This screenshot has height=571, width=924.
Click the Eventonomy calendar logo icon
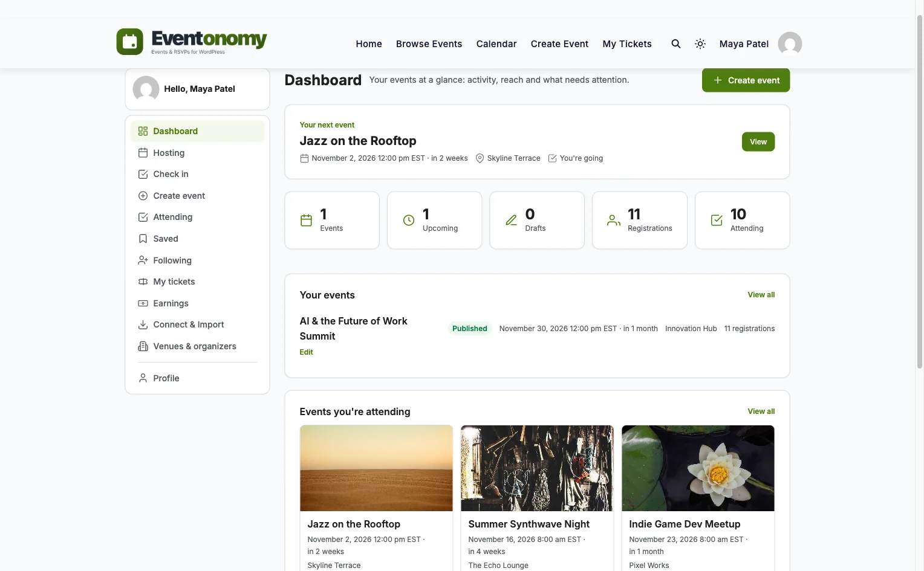coord(129,42)
